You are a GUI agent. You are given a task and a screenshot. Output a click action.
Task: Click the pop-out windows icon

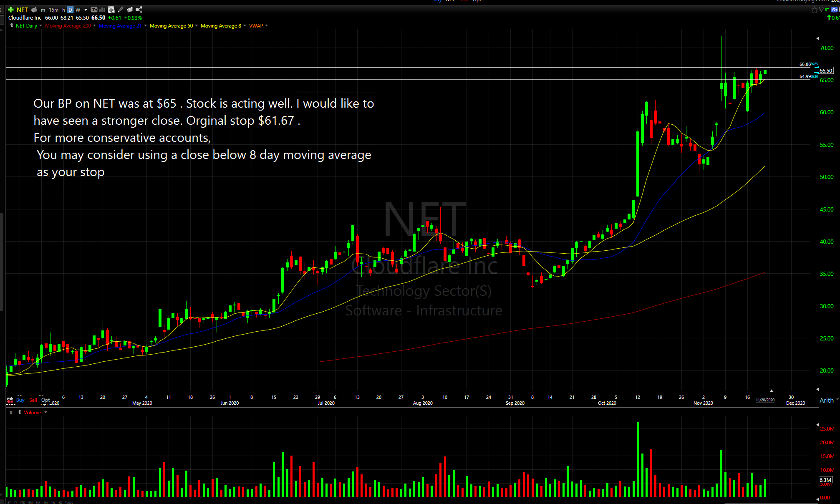coord(130,10)
